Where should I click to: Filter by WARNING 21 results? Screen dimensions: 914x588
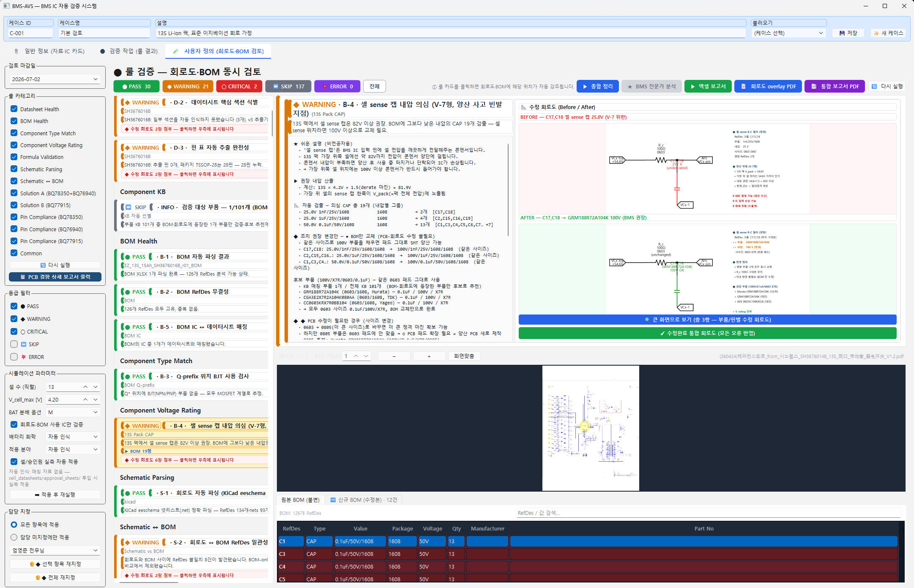point(188,86)
